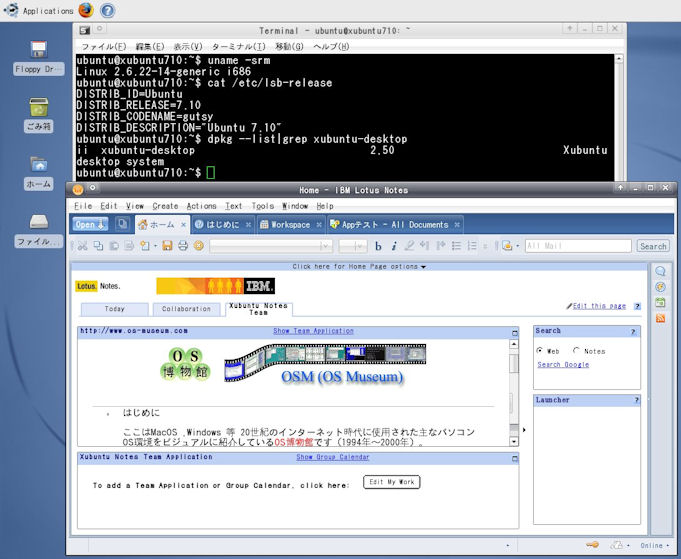Click the orange Save icon in Notes toolbar
The height and width of the screenshot is (559, 681).
click(167, 246)
